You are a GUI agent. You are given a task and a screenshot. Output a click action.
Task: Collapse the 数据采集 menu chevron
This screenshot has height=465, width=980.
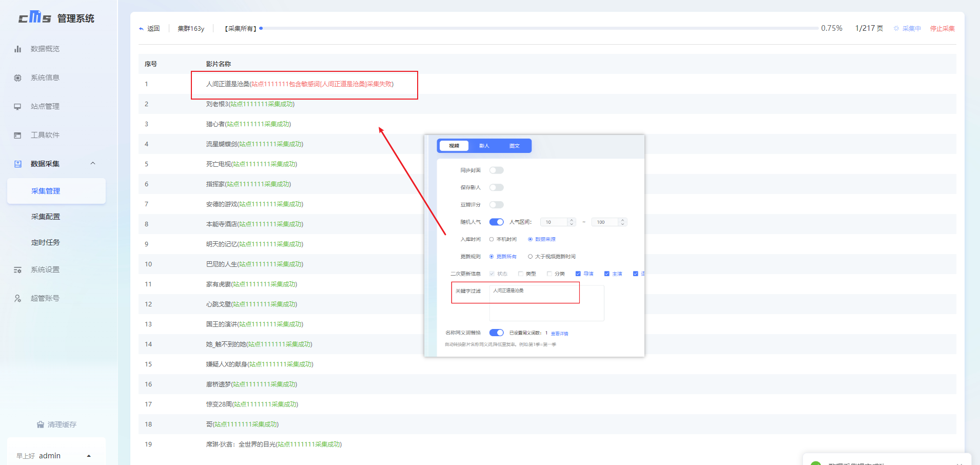(x=93, y=163)
